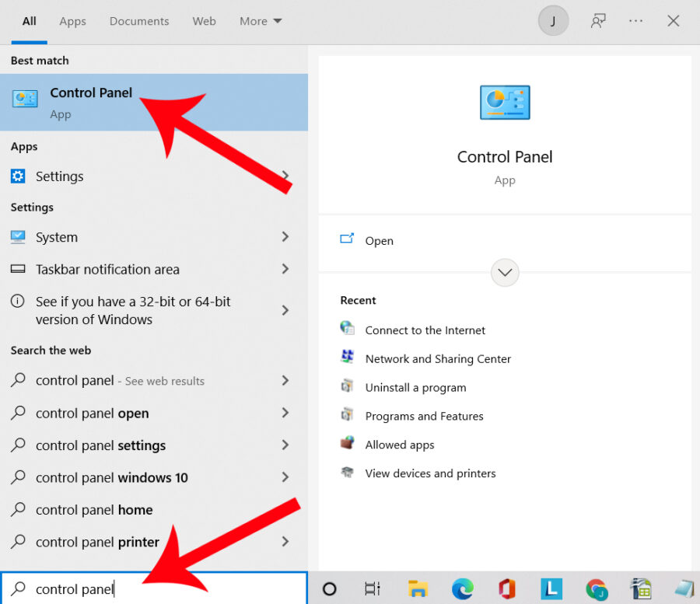Switch to the Documents tab
This screenshot has height=604, width=700.
[x=139, y=21]
